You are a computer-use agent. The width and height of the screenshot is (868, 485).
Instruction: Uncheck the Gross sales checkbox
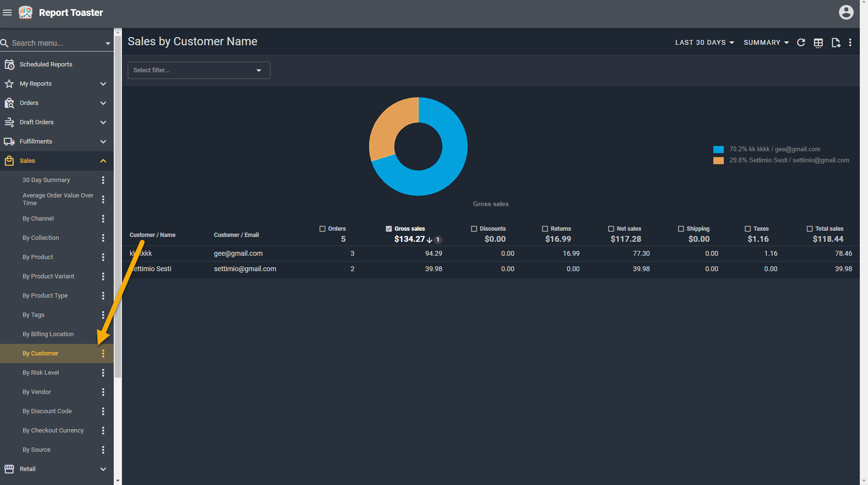(389, 229)
